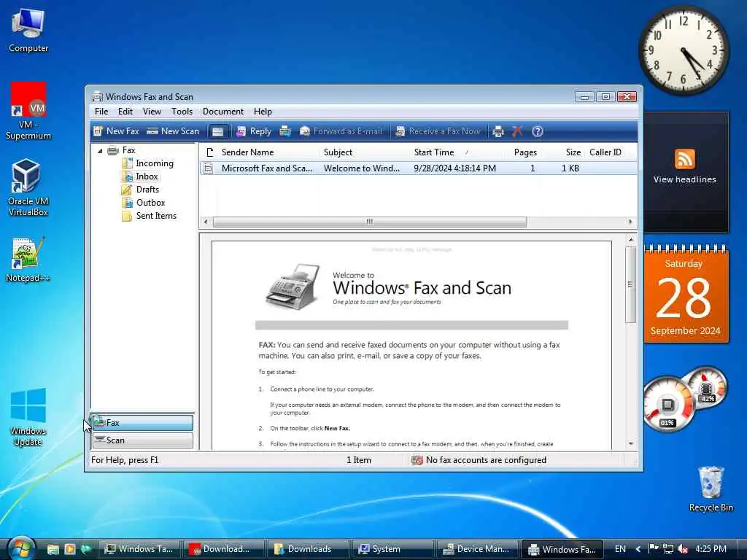Click the document icon column header
Screen dimensions: 747x560
coord(209,152)
